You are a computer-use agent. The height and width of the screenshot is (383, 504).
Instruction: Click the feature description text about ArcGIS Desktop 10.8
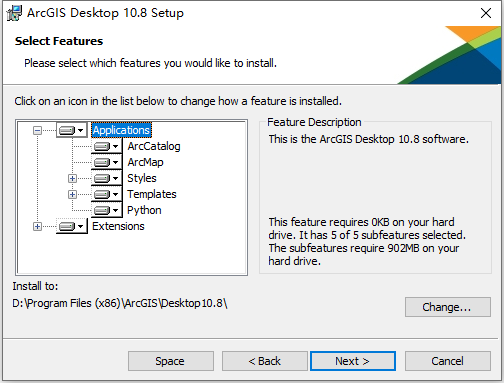369,139
